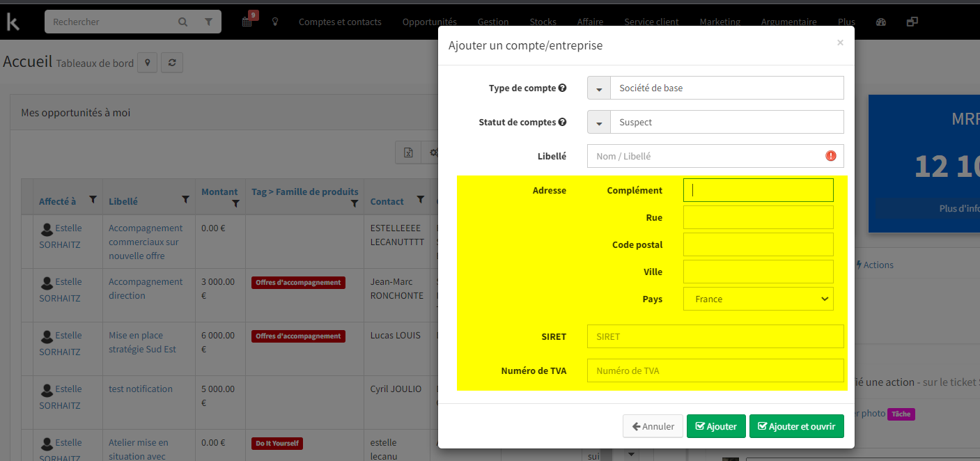This screenshot has height=461, width=980.
Task: Open the Stocks menu
Action: pos(543,22)
